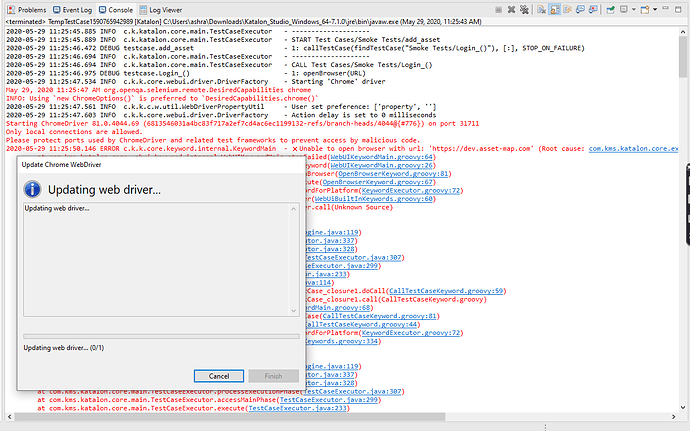Open TestCaseExecutor.java:299 link in accessMainPhase line
Image resolution: width=690 pixels, height=431 pixels.
point(329,400)
